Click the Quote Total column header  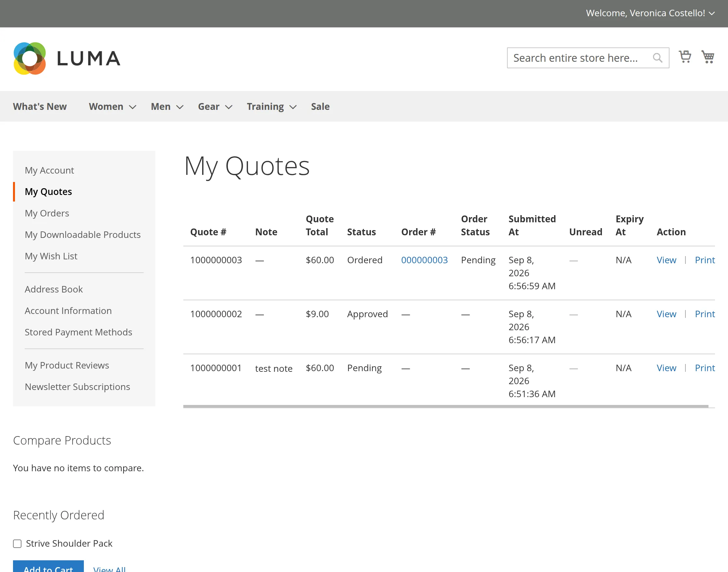pos(320,225)
